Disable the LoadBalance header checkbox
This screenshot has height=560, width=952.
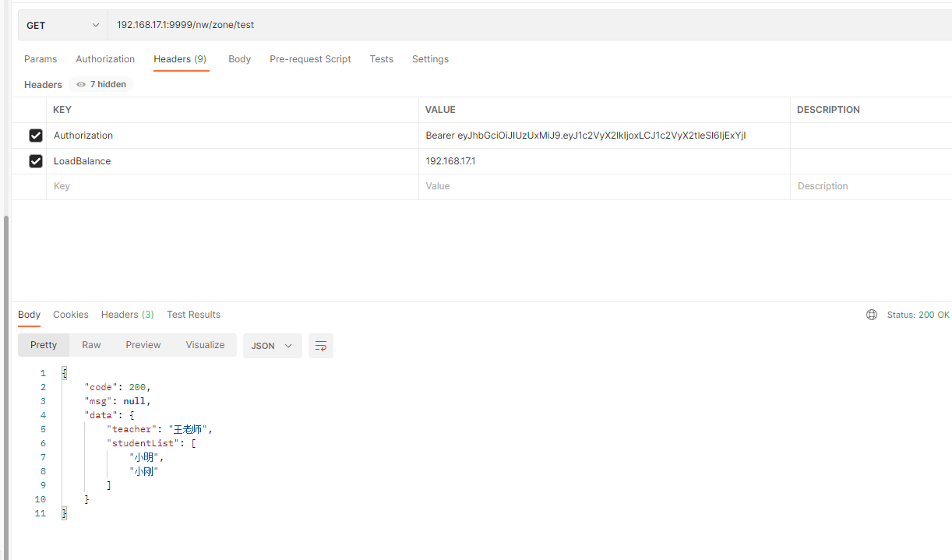[36, 161]
